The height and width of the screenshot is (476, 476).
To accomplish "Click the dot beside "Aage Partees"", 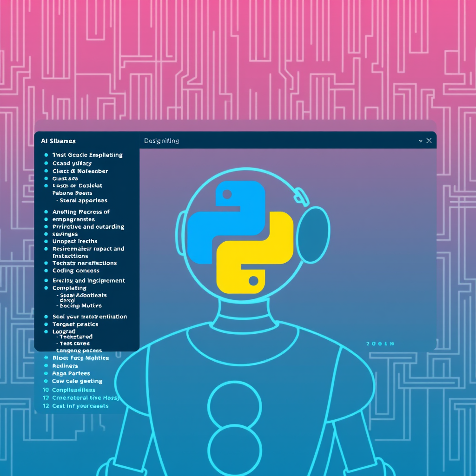I will 46,373.
